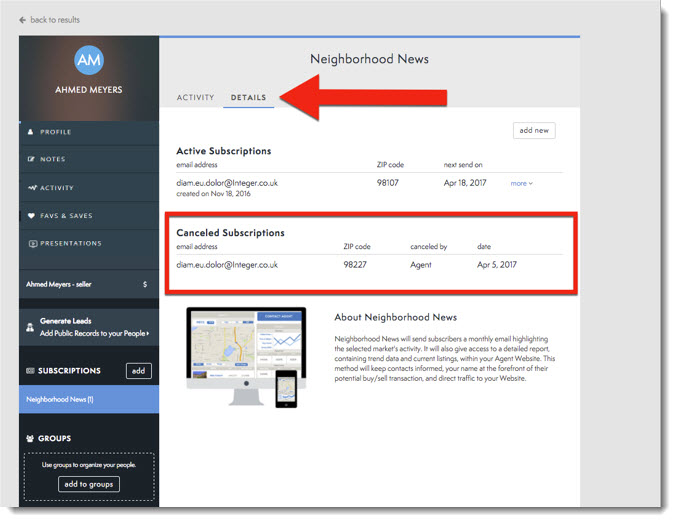
Task: Click the Neighborhood News preview thumbnail
Action: point(246,358)
